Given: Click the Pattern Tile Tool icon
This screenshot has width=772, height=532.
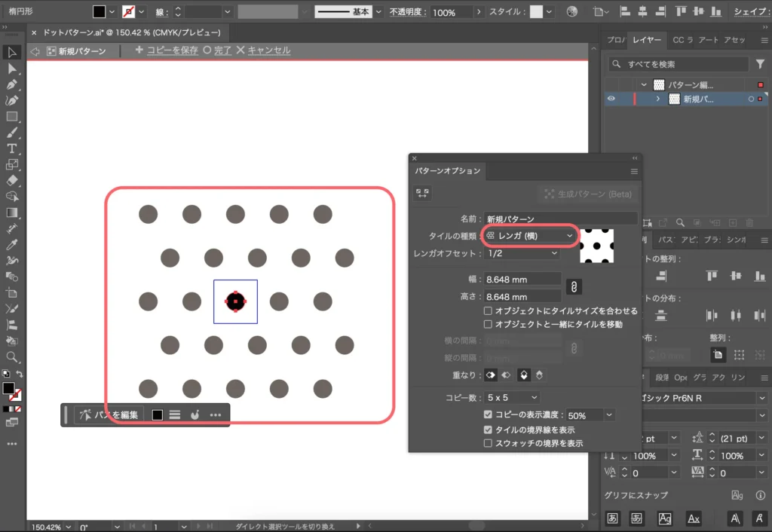Looking at the screenshot, I should click(422, 194).
